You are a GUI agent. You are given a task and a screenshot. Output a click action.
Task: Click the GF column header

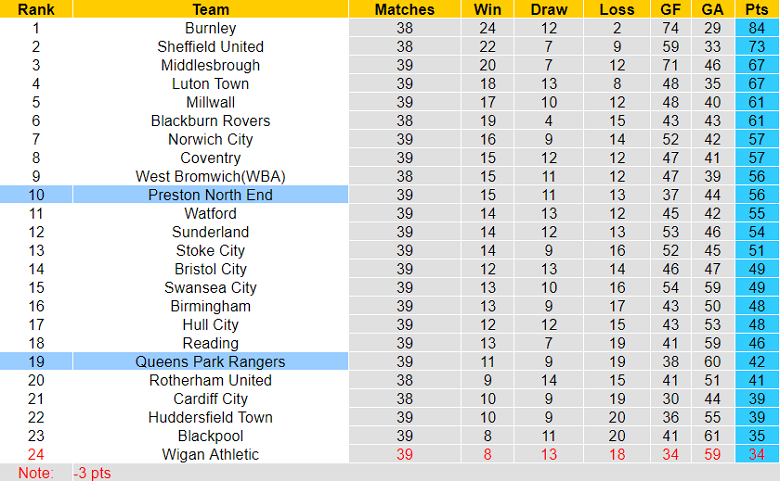tap(671, 9)
